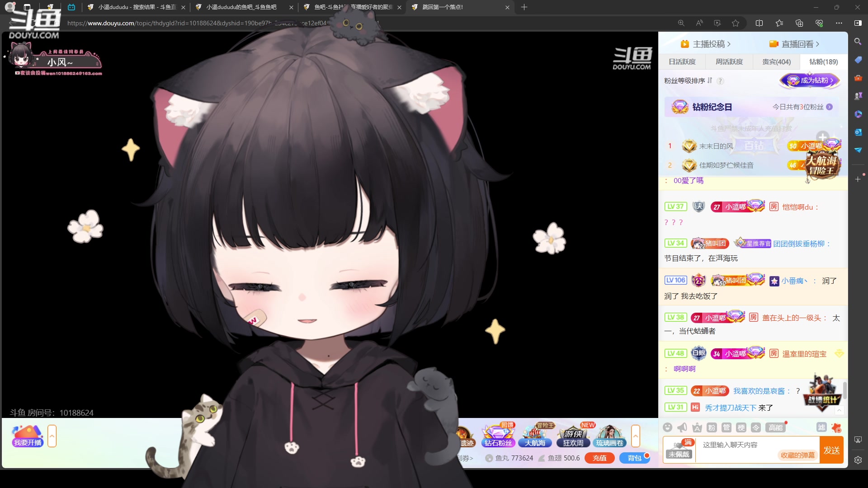
Task: Toggle the 滤 danmaku filter
Action: (821, 427)
